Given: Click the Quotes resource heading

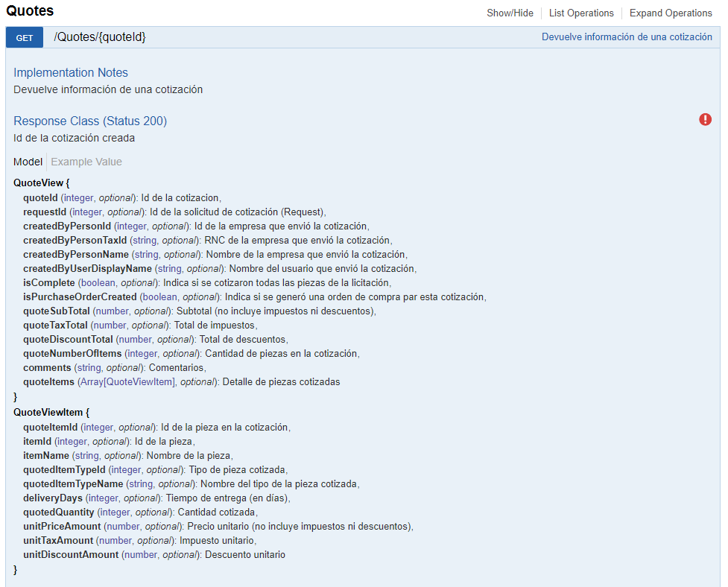Looking at the screenshot, I should click(30, 11).
